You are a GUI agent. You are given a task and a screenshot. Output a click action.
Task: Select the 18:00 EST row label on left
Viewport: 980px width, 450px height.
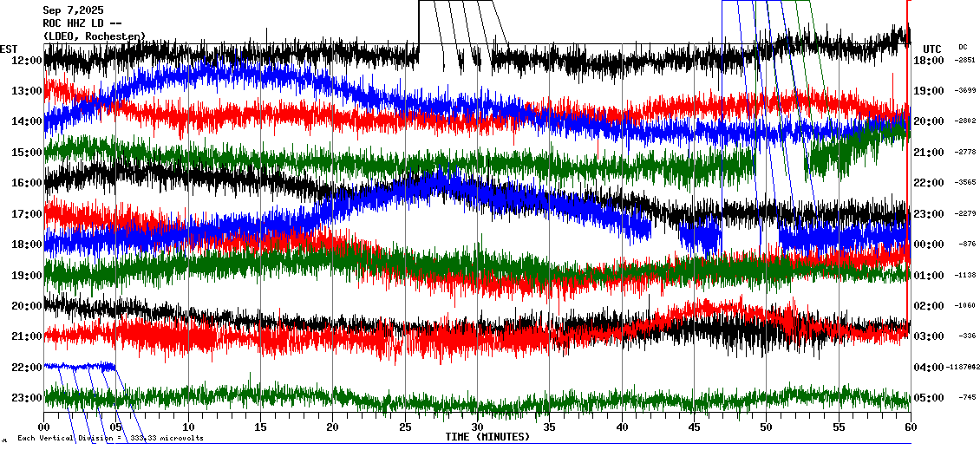pyautogui.click(x=27, y=245)
